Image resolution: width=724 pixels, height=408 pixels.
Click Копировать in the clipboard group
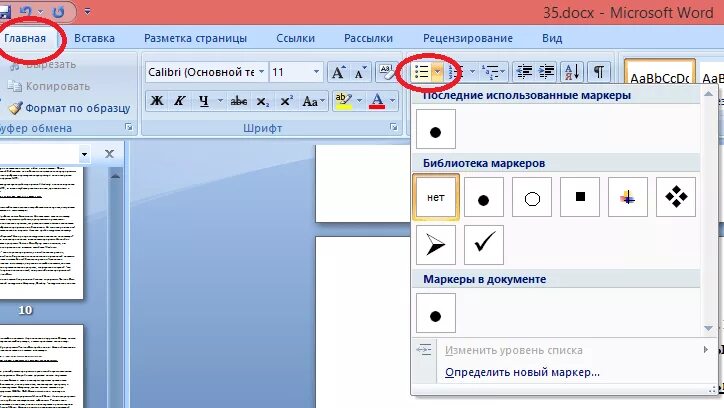pyautogui.click(x=49, y=86)
